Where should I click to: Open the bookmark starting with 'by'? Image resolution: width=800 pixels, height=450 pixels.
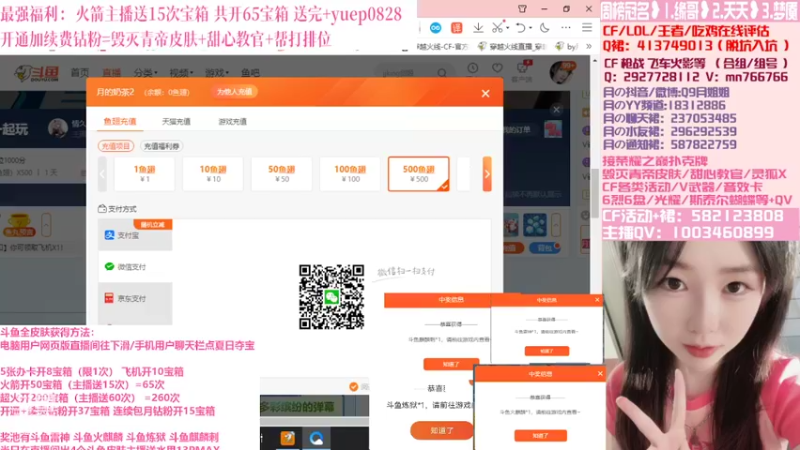pos(566,46)
